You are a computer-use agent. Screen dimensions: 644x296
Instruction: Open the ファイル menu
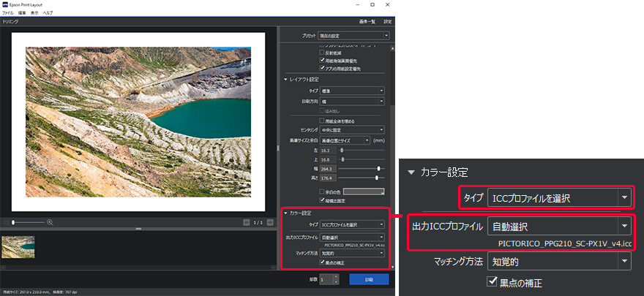8,13
